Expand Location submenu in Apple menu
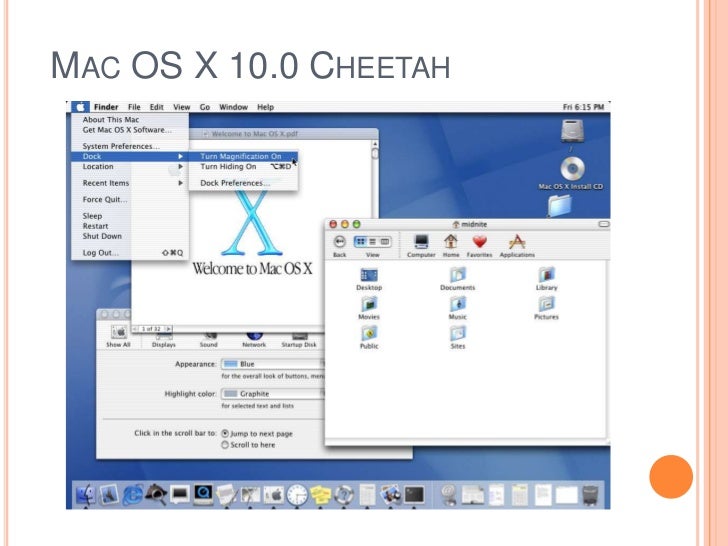The image size is (728, 546). click(130, 166)
